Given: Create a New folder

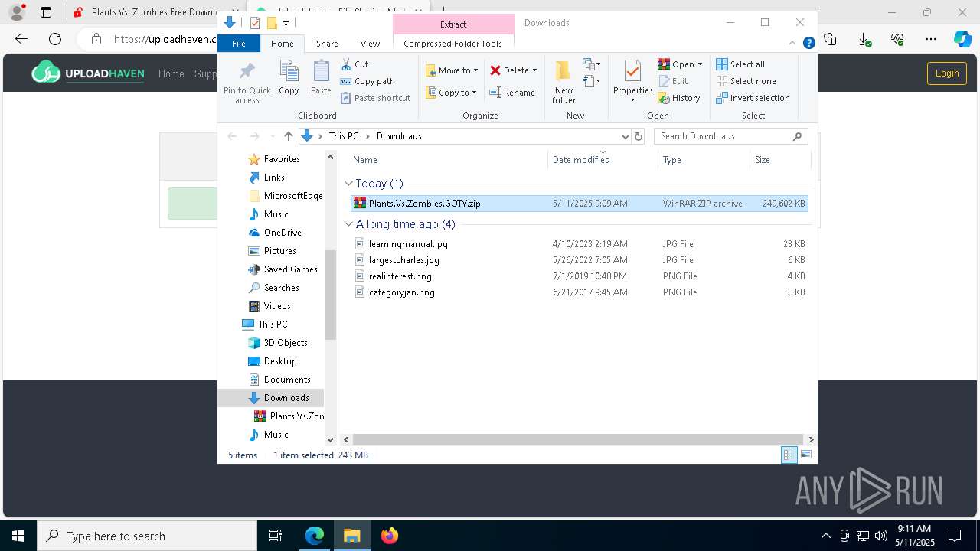Looking at the screenshot, I should click(563, 82).
